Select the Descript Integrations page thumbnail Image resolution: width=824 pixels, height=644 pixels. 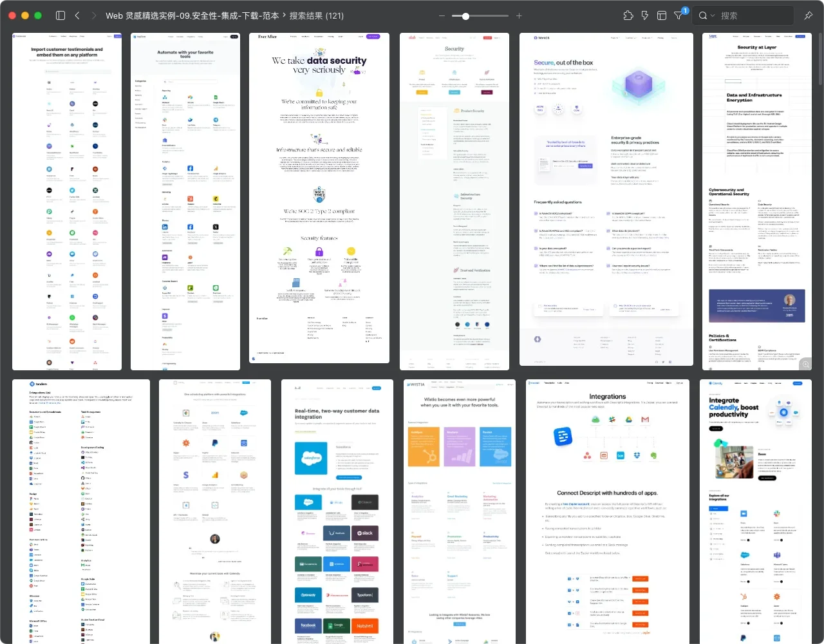pyautogui.click(x=607, y=511)
